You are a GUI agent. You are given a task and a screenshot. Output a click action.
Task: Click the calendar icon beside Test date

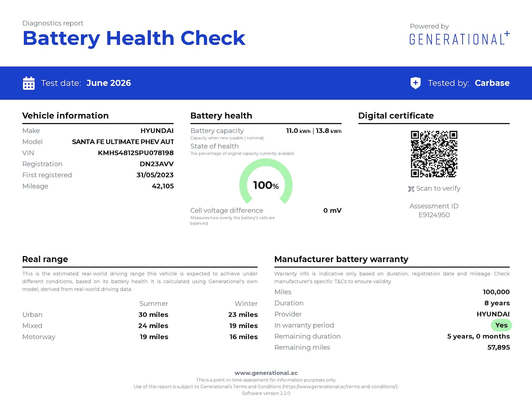tap(29, 83)
